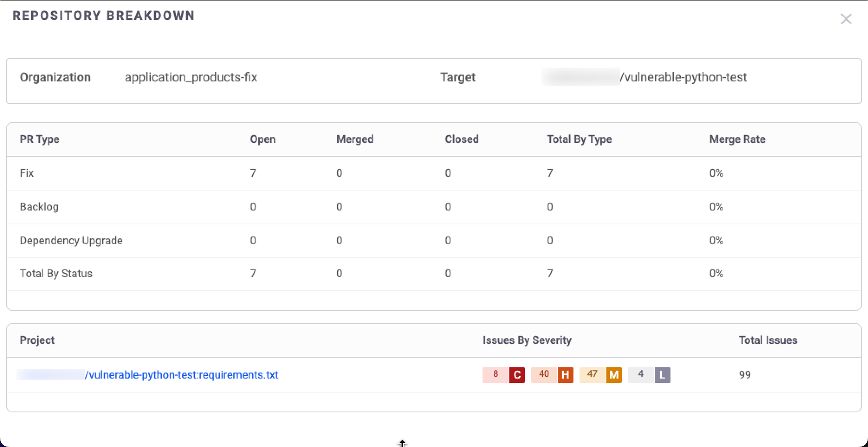Click the Issues By Severity column header

pyautogui.click(x=527, y=340)
